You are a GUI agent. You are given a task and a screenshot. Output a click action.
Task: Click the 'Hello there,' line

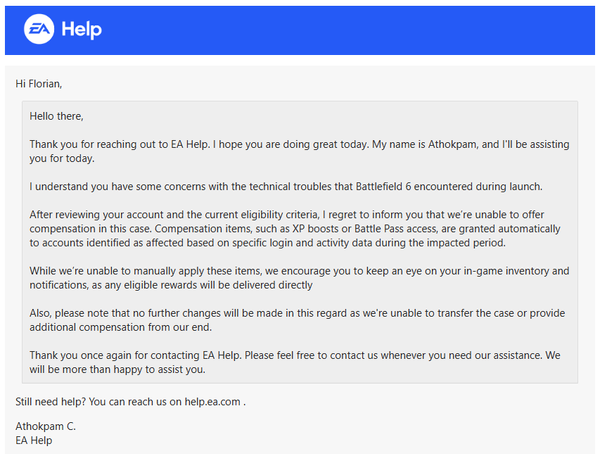click(x=57, y=117)
